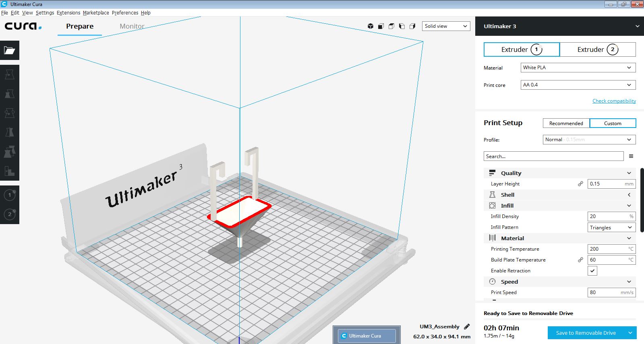Open the Preferences menu

coord(125,13)
